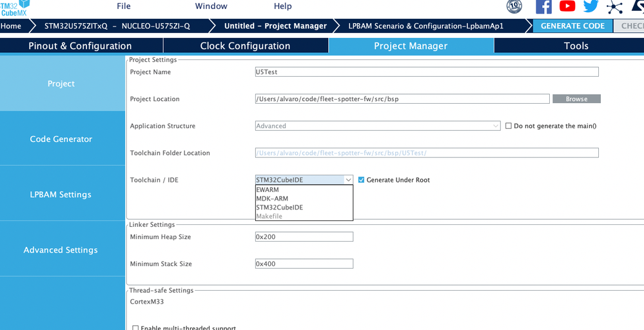Open the YouTube icon link

point(567,6)
